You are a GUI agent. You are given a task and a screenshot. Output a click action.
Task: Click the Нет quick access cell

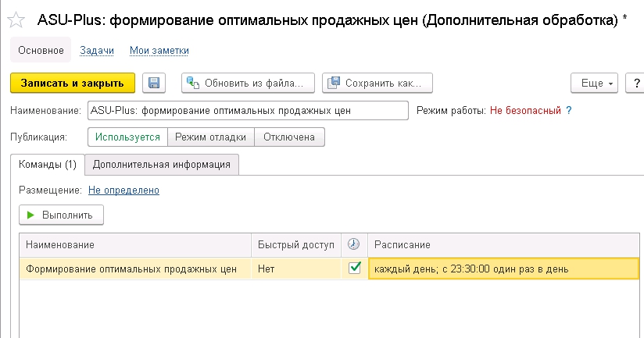coord(295,269)
